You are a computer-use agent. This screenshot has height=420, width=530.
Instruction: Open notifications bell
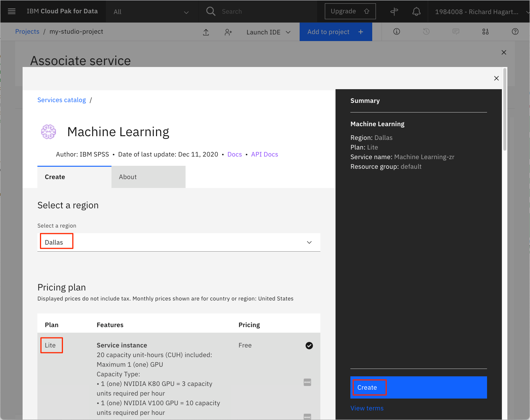[x=416, y=11]
